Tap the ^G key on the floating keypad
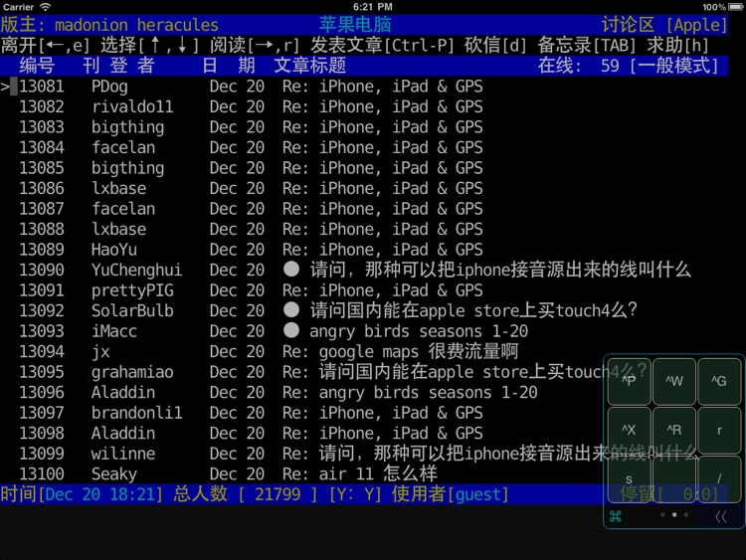The width and height of the screenshot is (746, 560). (719, 381)
